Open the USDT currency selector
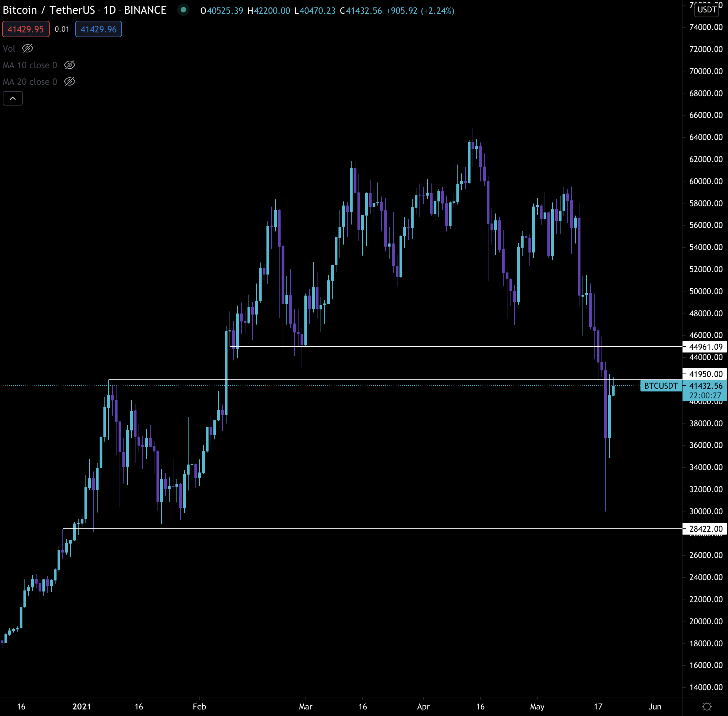728x716 pixels. [707, 10]
